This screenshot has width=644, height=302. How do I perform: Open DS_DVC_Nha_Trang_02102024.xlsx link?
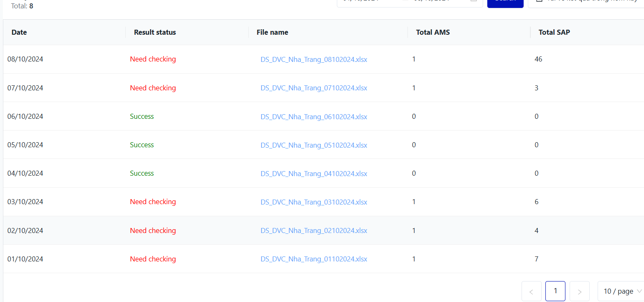click(x=314, y=230)
